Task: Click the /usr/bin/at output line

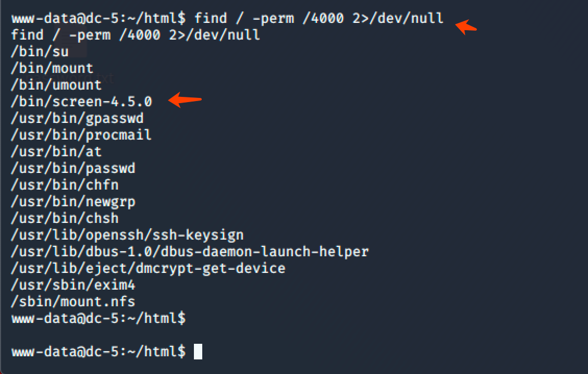Action: (56, 152)
